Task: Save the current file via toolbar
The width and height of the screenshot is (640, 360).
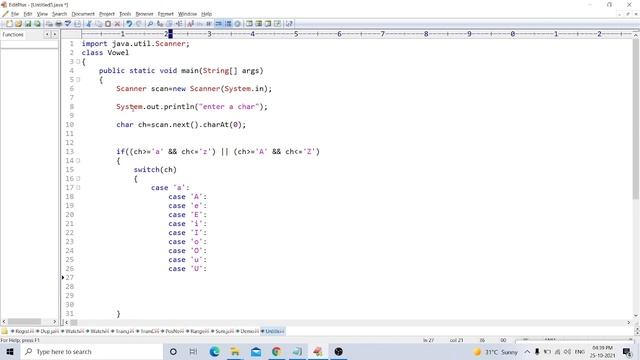Action: [28, 24]
